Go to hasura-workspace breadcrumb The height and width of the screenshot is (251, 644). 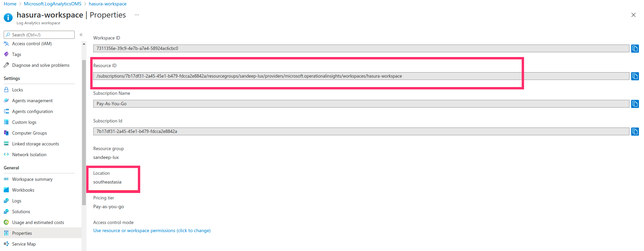tap(108, 4)
